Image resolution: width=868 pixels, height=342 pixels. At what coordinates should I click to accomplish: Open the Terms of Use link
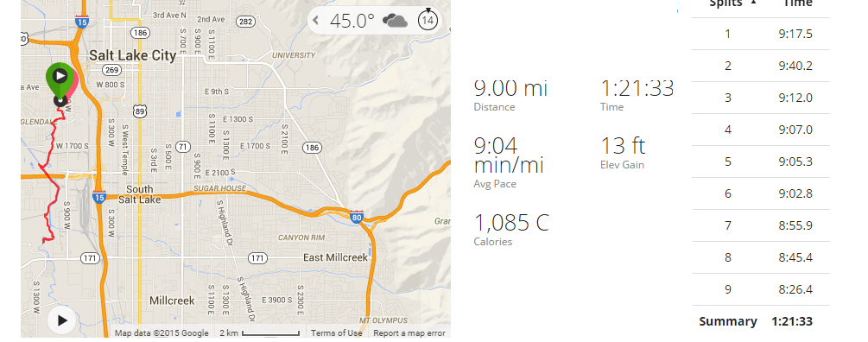tap(336, 333)
